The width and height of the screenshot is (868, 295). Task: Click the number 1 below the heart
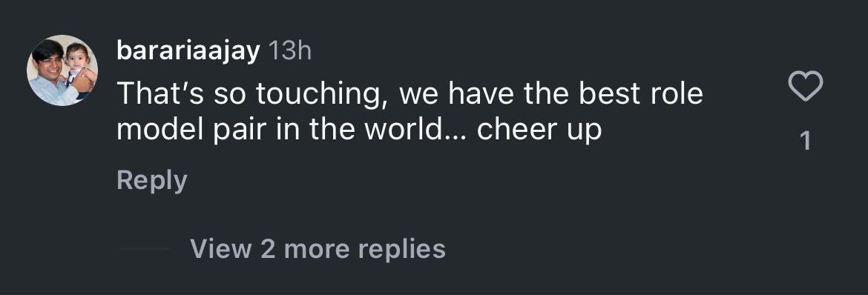tap(806, 141)
